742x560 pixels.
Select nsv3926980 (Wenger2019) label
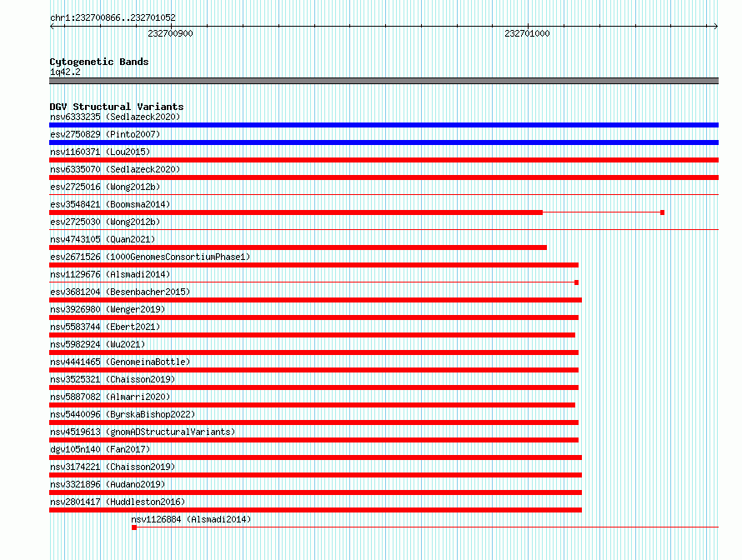click(x=108, y=309)
